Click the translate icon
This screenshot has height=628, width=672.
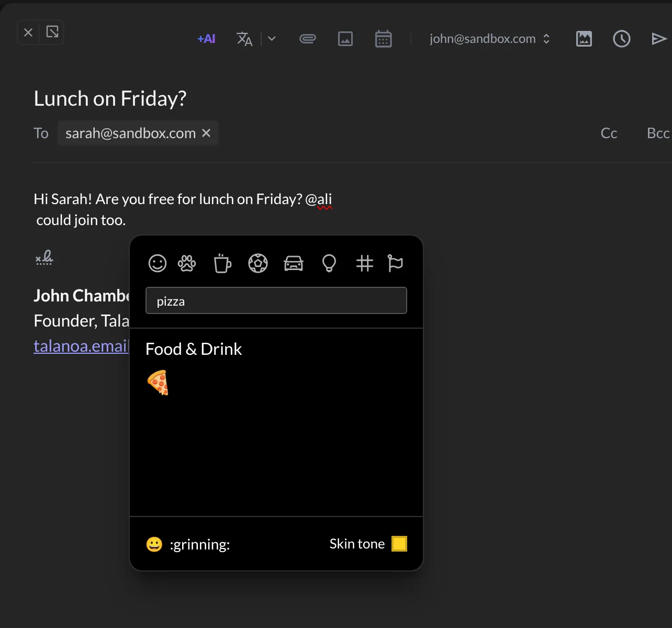click(244, 39)
